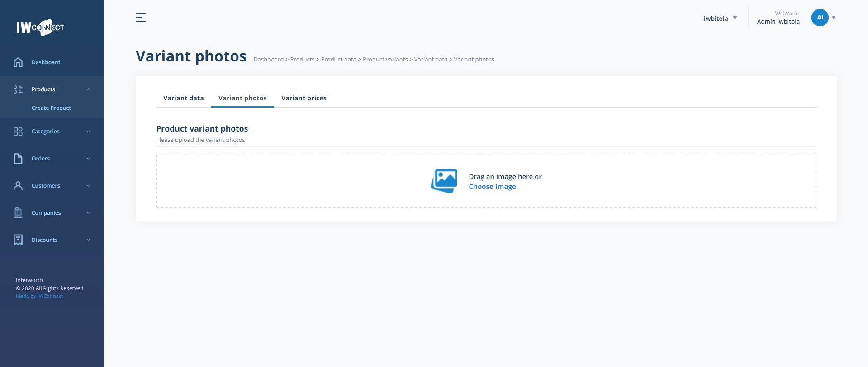Switch to the Variant data tab
The width and height of the screenshot is (868, 367).
click(183, 98)
